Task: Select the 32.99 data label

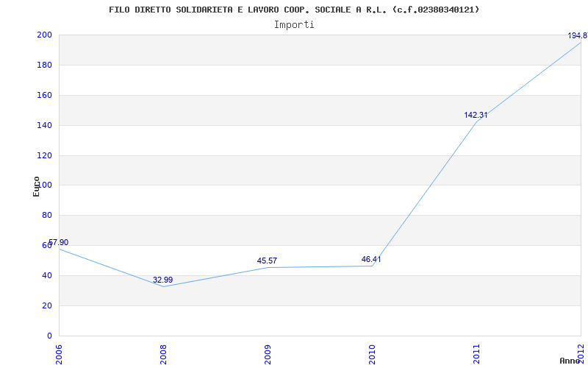Action: click(162, 280)
